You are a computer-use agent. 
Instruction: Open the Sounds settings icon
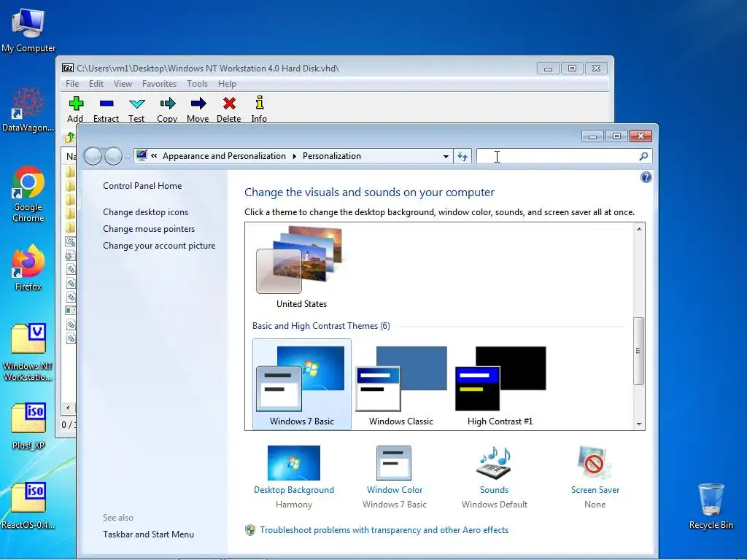[x=494, y=463]
